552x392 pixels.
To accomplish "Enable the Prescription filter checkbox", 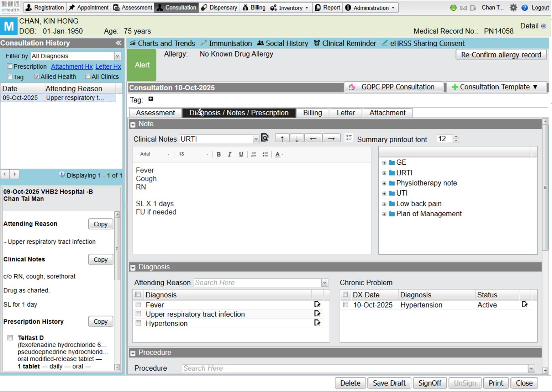I will (x=10, y=67).
